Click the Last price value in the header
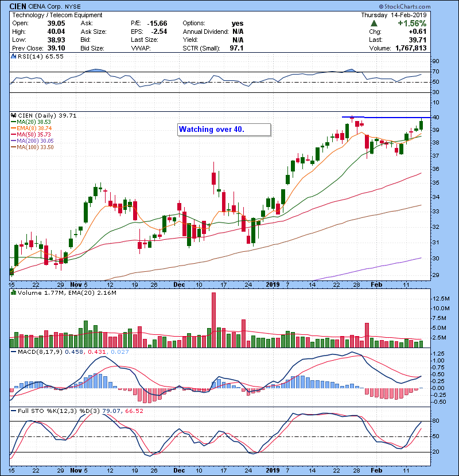This screenshot has height=476, width=459. 418,40
